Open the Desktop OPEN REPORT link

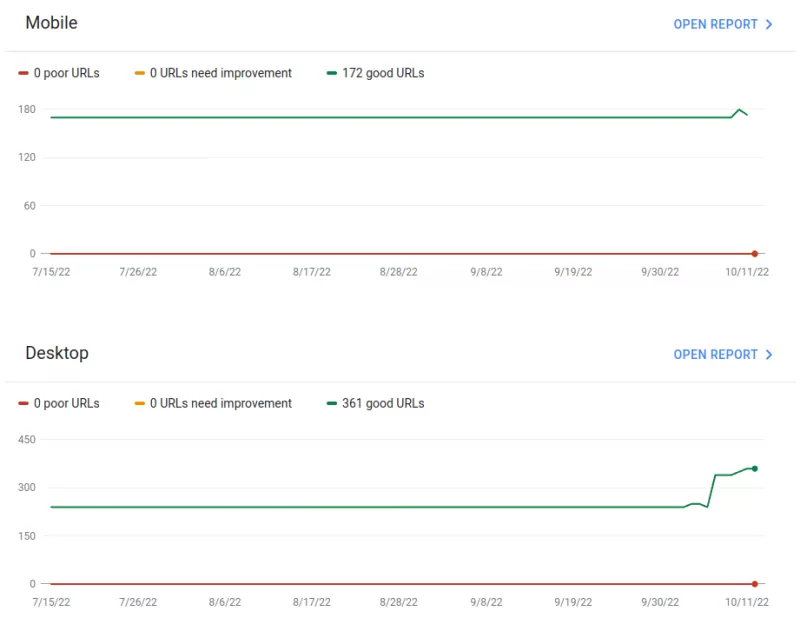click(x=714, y=354)
